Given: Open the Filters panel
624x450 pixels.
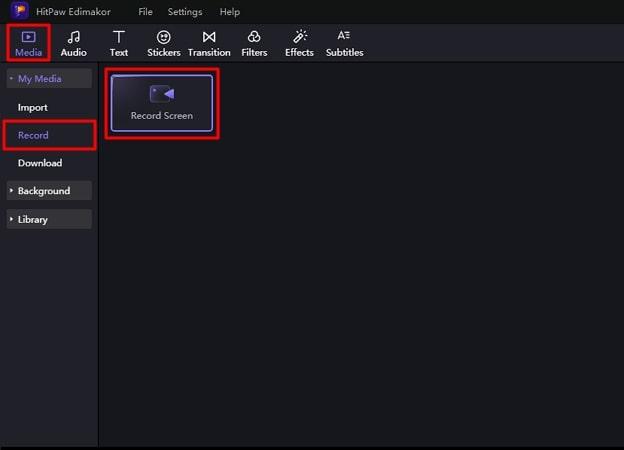Looking at the screenshot, I should (254, 44).
